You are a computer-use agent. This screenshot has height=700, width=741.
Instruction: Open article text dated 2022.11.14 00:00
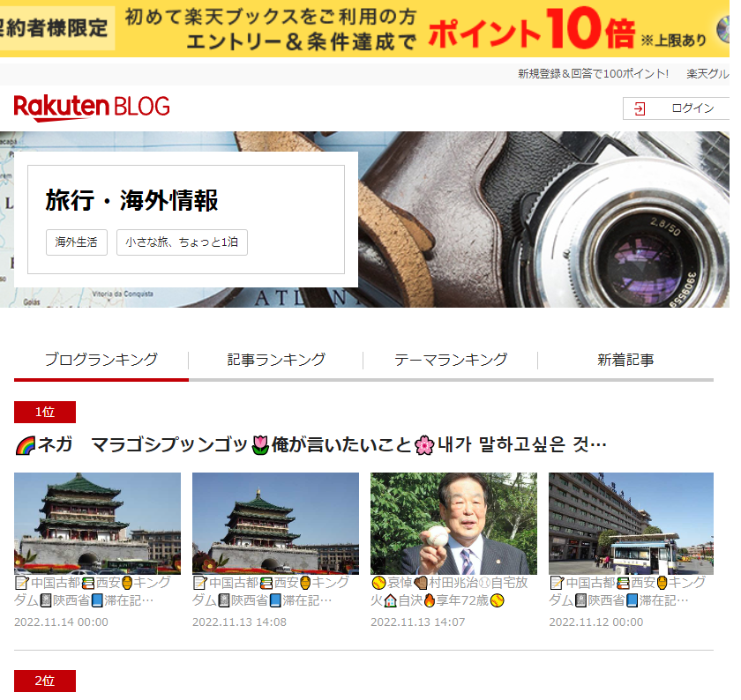click(93, 592)
